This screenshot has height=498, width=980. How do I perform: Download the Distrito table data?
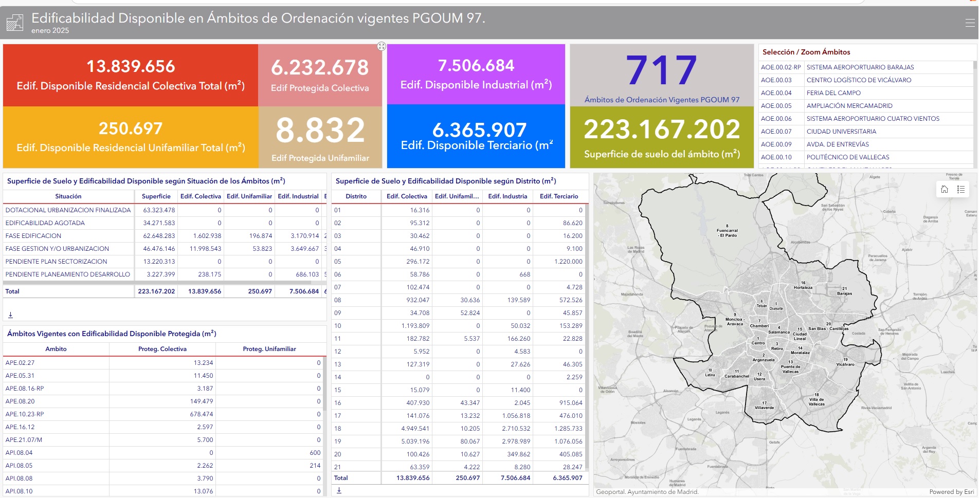tap(339, 490)
